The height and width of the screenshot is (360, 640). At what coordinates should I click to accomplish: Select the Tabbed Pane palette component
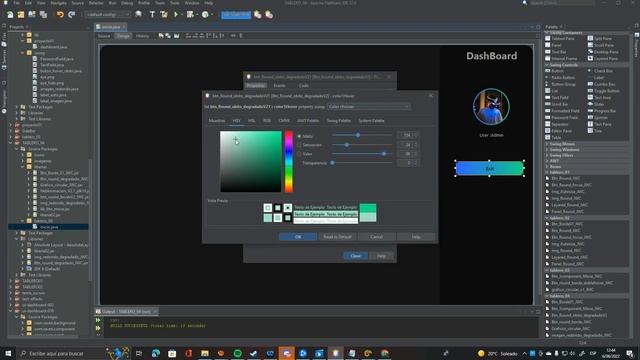pos(560,38)
